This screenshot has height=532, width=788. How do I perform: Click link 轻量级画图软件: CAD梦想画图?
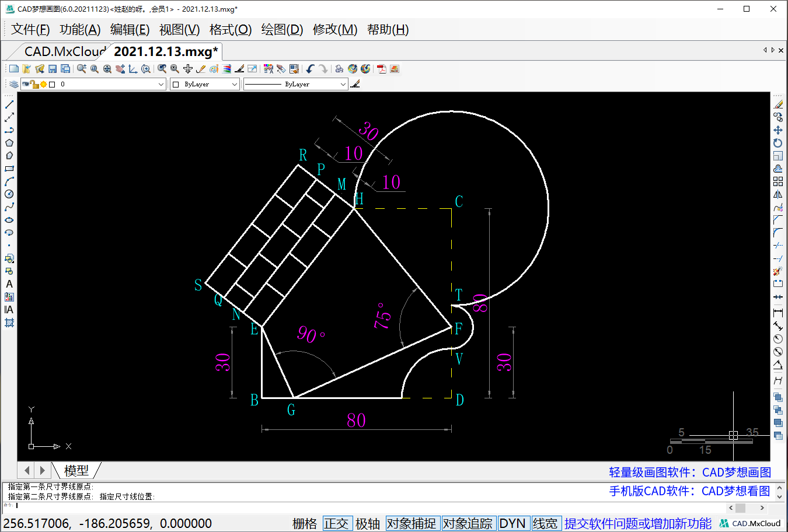click(690, 473)
